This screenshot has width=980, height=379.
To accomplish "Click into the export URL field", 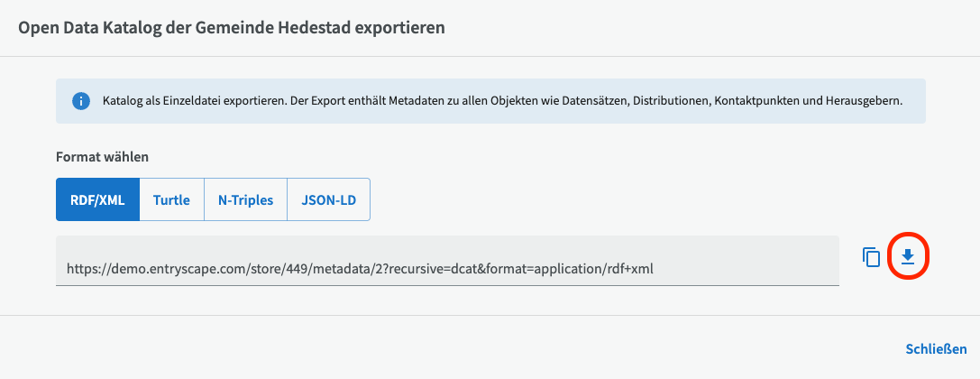I will (447, 268).
